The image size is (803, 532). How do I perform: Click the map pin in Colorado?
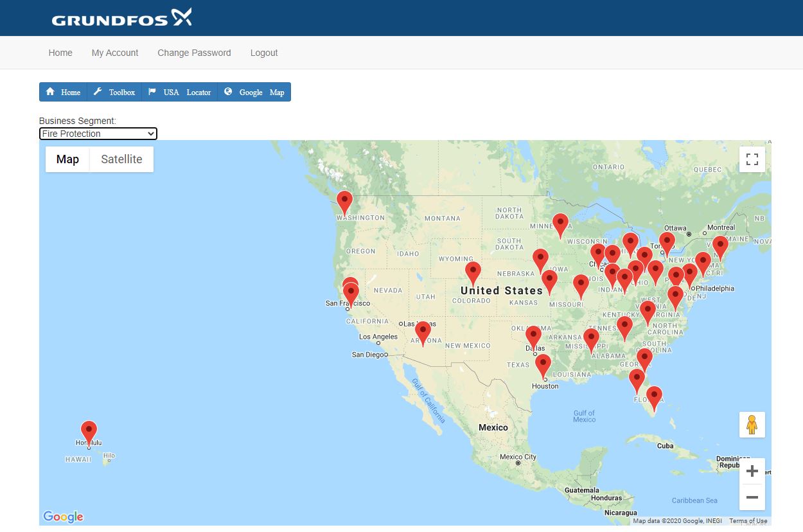[473, 274]
